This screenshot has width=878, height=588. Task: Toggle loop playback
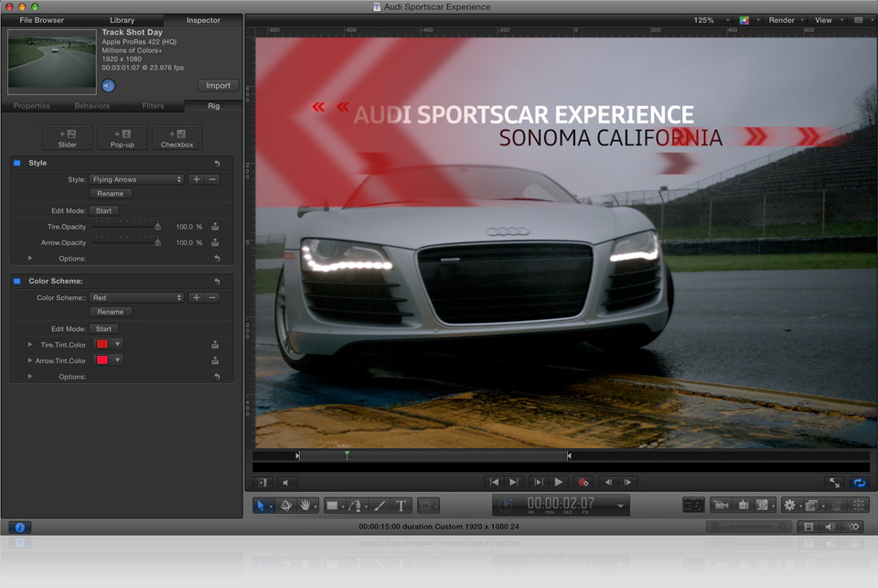click(x=859, y=482)
